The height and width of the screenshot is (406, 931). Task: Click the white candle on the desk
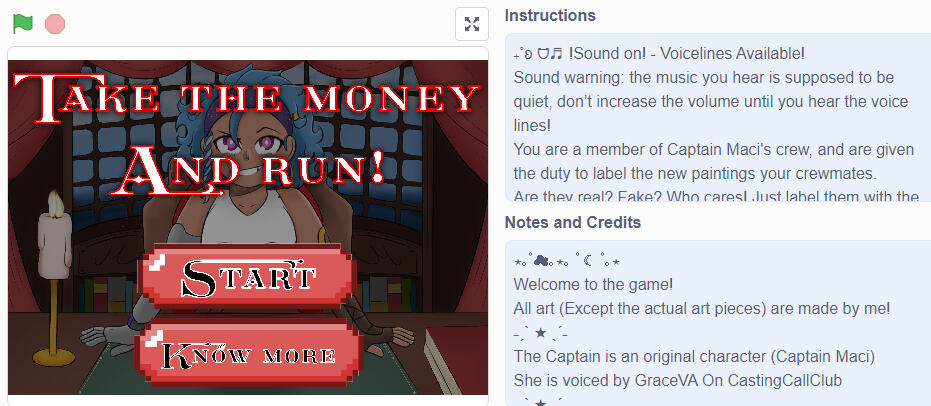click(55, 245)
